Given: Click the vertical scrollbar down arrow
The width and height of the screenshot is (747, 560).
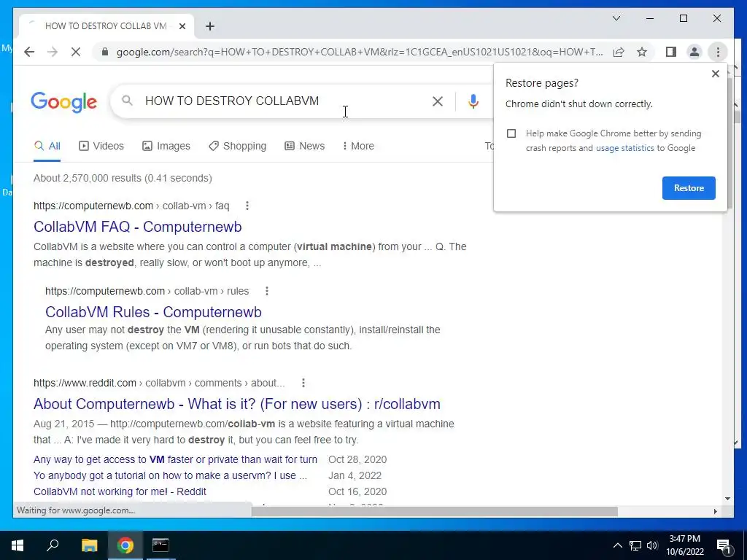Looking at the screenshot, I should click(727, 499).
